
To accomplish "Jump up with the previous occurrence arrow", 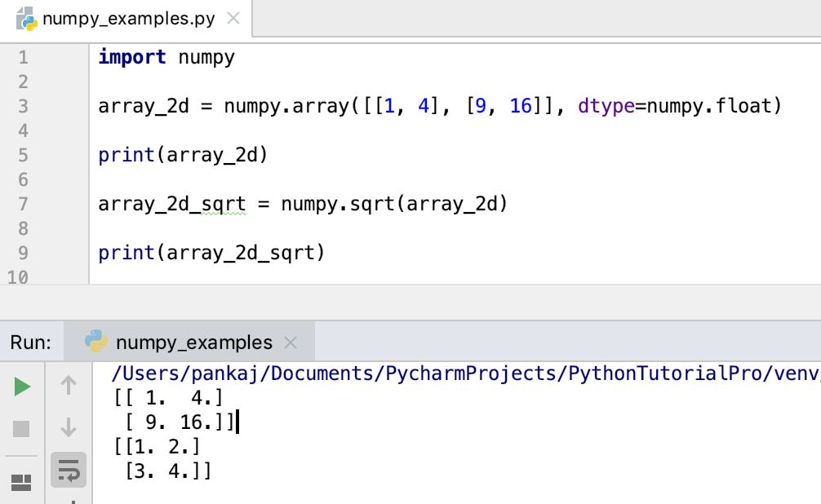I will tap(69, 385).
